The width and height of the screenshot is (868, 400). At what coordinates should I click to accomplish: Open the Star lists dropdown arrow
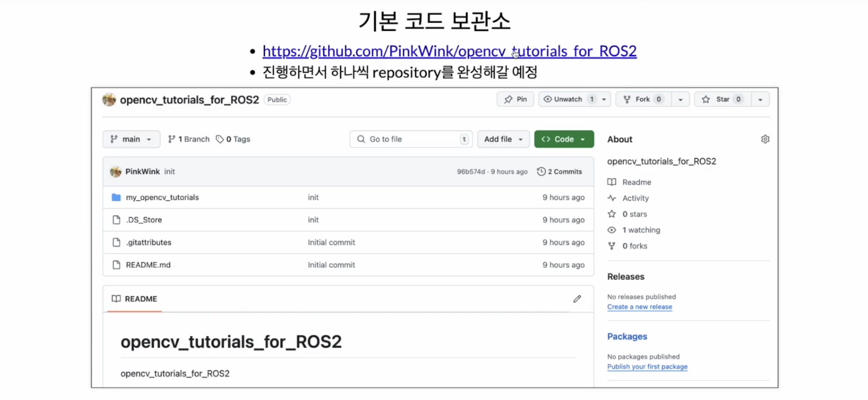tap(760, 99)
